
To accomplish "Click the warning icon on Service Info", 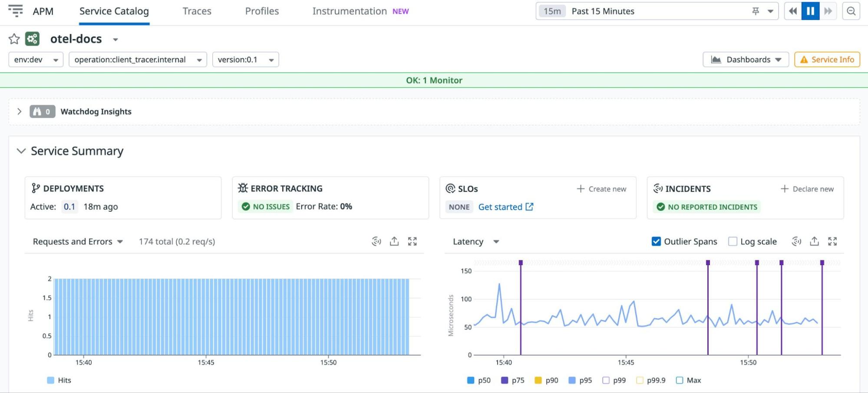I will [804, 60].
